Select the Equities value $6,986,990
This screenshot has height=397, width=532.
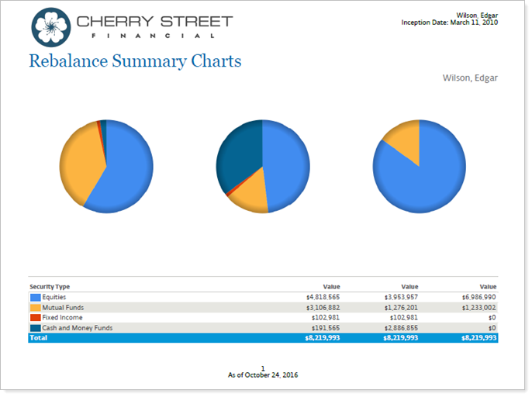478,297
